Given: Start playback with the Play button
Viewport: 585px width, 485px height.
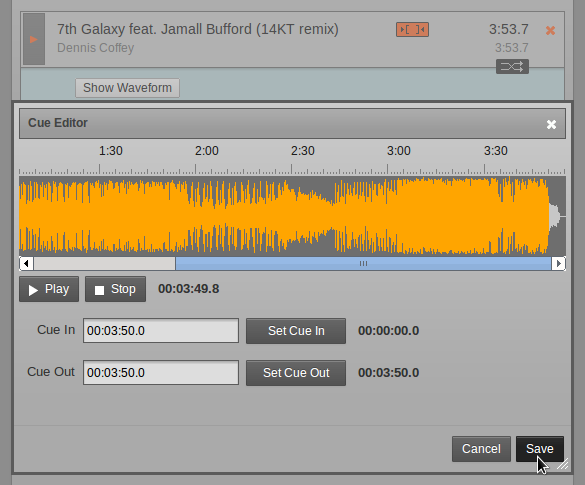Looking at the screenshot, I should (49, 289).
